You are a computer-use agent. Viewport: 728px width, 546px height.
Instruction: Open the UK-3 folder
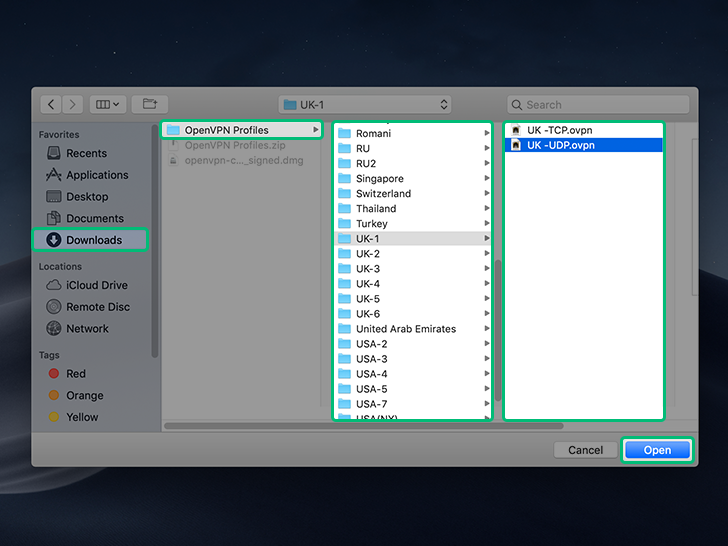pos(412,269)
